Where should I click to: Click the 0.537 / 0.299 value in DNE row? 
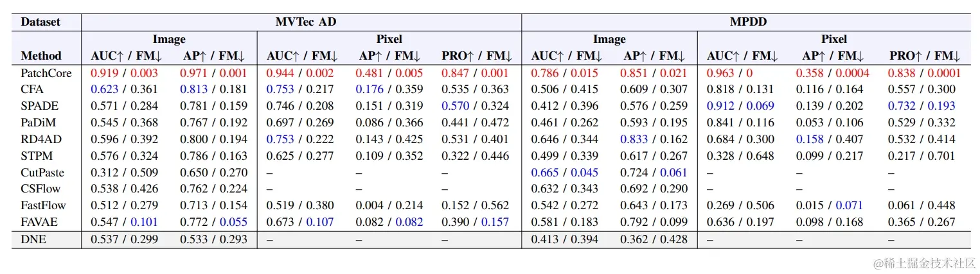[x=124, y=240]
